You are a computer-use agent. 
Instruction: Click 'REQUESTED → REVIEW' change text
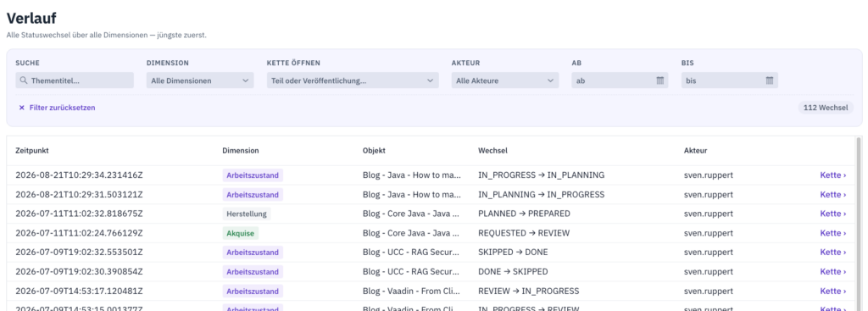point(524,233)
